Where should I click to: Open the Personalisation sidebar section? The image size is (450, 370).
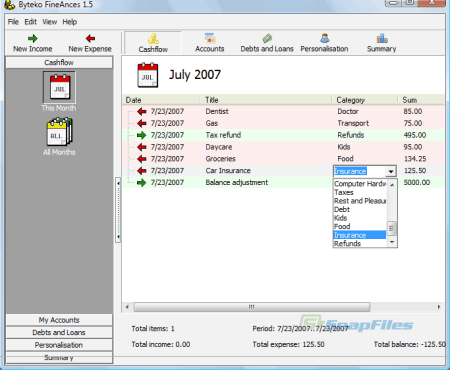pyautogui.click(x=59, y=345)
